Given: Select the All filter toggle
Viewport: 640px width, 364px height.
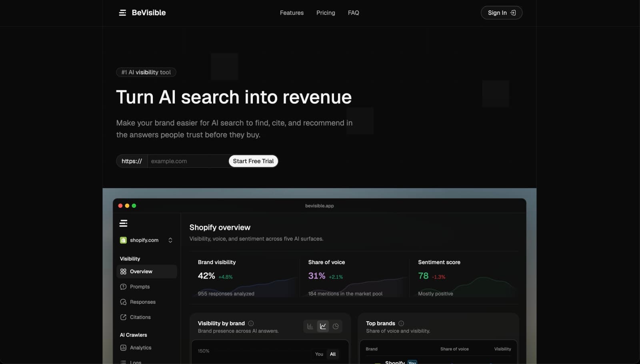Looking at the screenshot, I should [333, 354].
